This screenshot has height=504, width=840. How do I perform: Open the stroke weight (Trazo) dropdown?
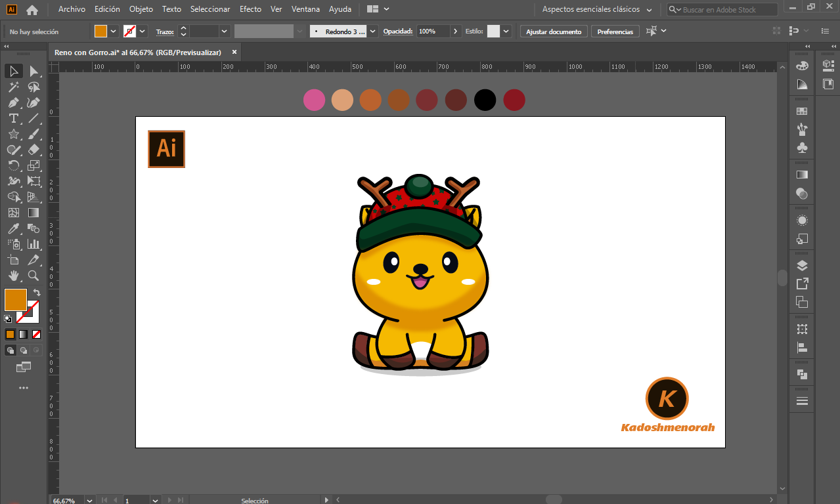click(225, 31)
